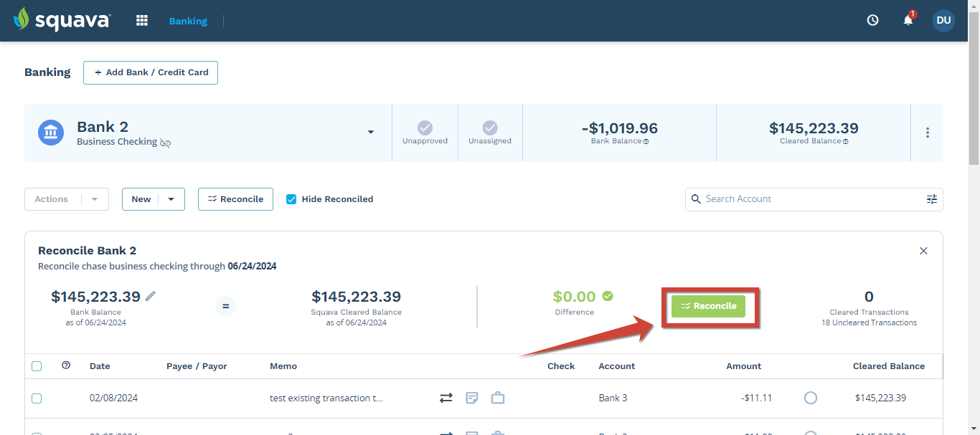Click Add Bank / Credit Card button
Image resolution: width=980 pixels, height=435 pixels.
151,72
